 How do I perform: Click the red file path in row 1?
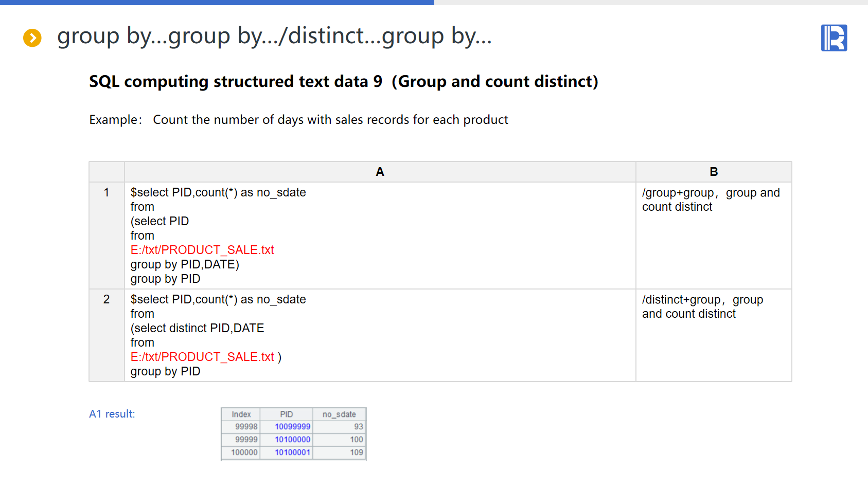tap(202, 250)
